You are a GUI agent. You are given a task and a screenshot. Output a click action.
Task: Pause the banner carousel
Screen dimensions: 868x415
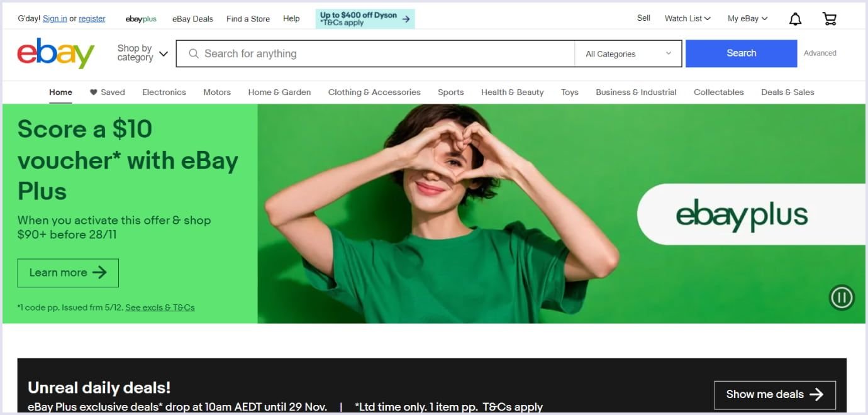pos(842,297)
